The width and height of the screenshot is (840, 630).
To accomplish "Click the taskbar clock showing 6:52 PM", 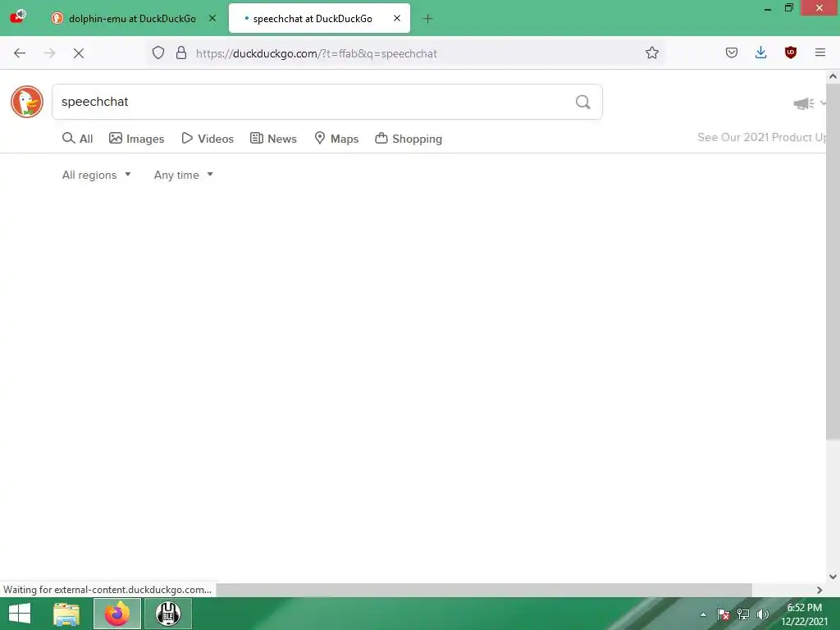I will tap(804, 614).
